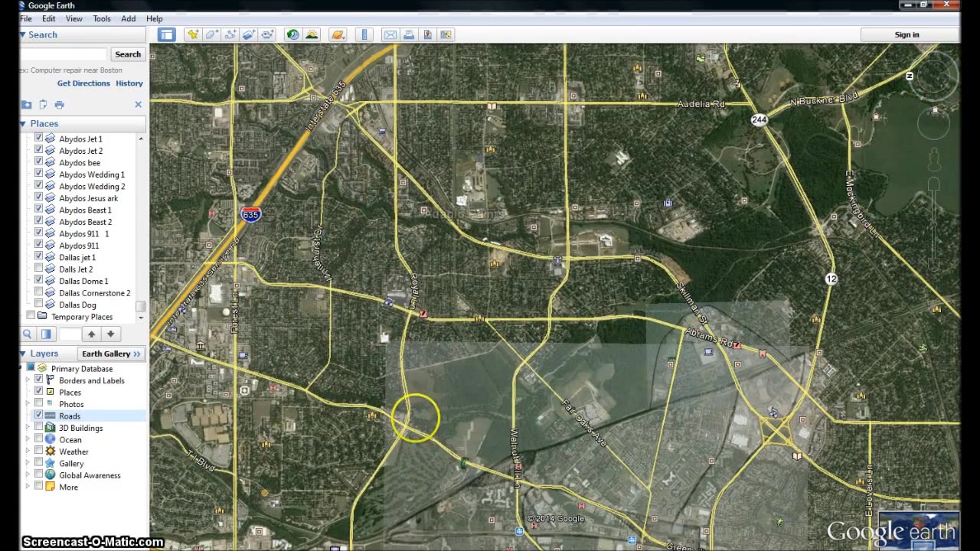980x551 pixels.
Task: Check the Dallas Dog checkbox
Action: [38, 305]
